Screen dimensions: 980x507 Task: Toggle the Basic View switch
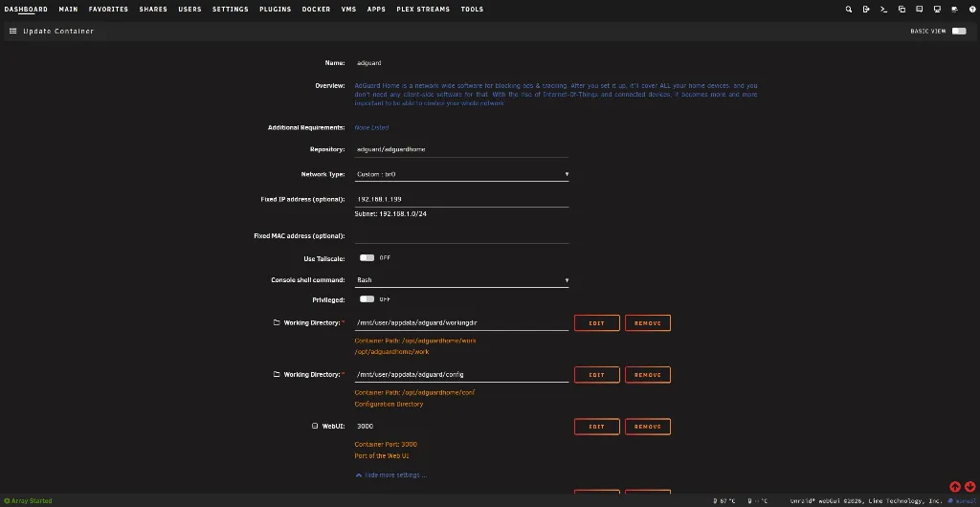pyautogui.click(x=959, y=32)
